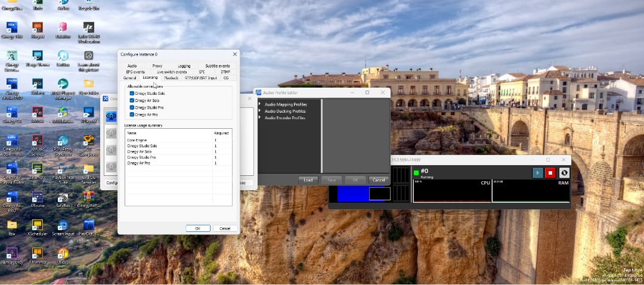The image size is (644, 285).
Task: Click the blue play button in engine monitor
Action: tap(538, 172)
